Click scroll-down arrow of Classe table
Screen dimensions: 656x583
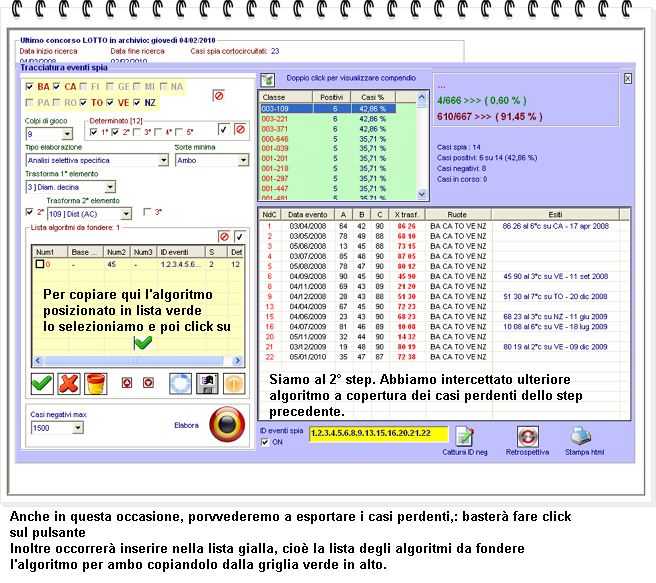[422, 194]
